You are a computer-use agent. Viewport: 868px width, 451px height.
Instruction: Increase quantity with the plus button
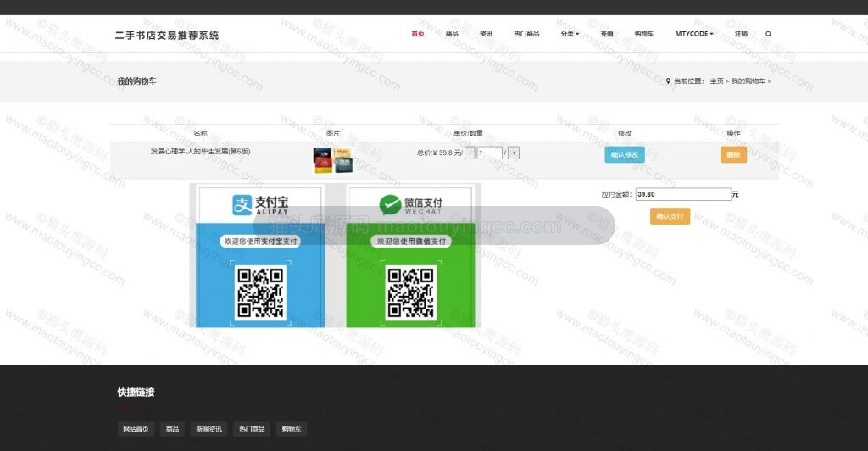coord(514,153)
